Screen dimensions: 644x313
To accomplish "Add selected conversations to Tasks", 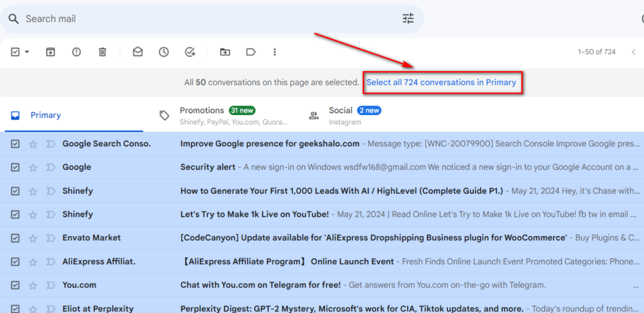I will pyautogui.click(x=190, y=52).
